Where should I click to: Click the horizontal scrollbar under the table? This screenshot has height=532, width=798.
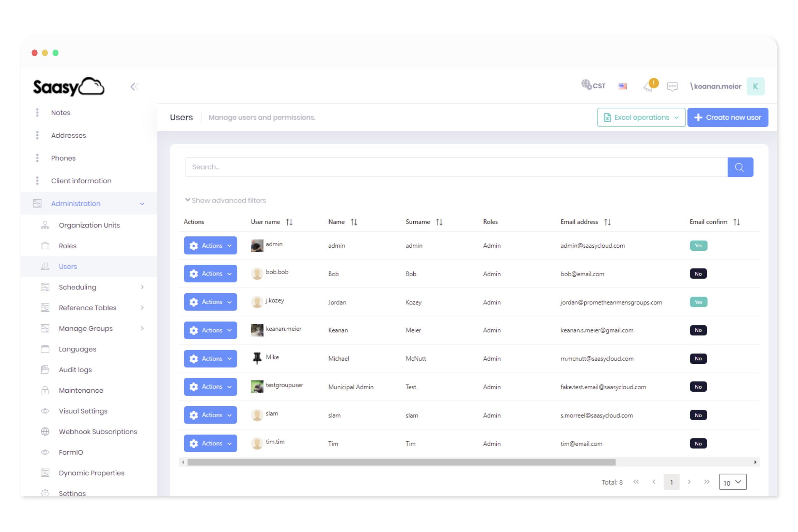[x=401, y=462]
